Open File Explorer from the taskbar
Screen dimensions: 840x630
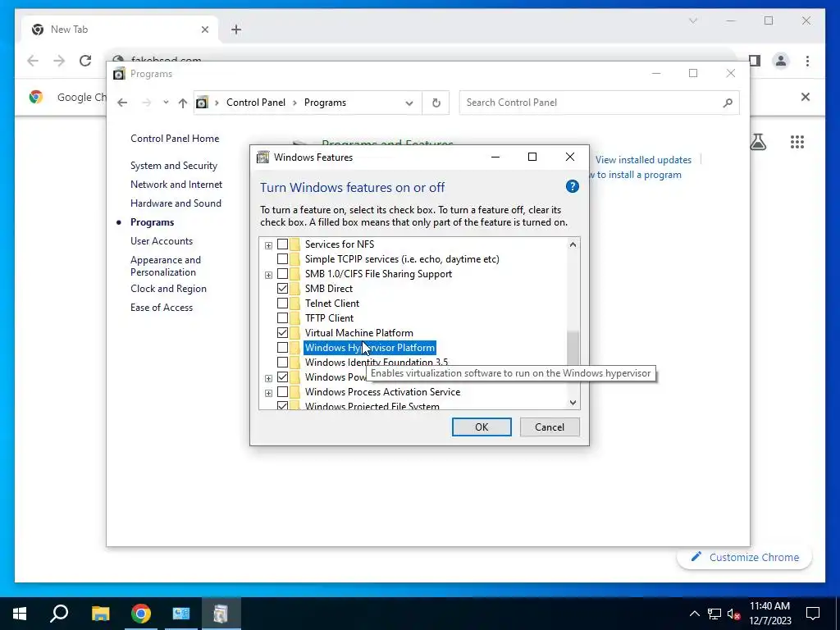tap(100, 613)
